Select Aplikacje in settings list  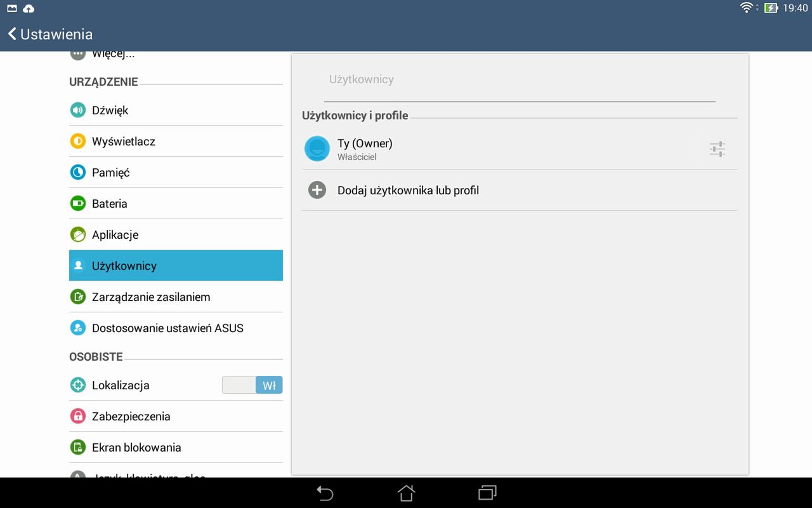tap(176, 234)
